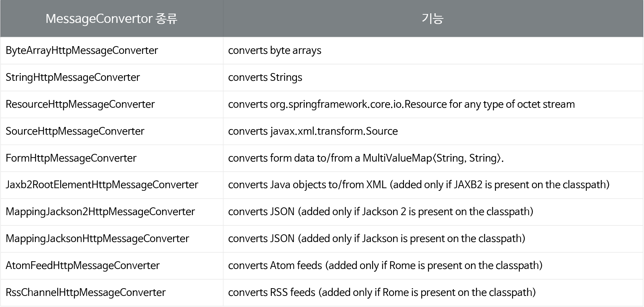The height and width of the screenshot is (307, 644).
Task: Click the MessageConvertor 종류 column header
Action: (112, 18)
